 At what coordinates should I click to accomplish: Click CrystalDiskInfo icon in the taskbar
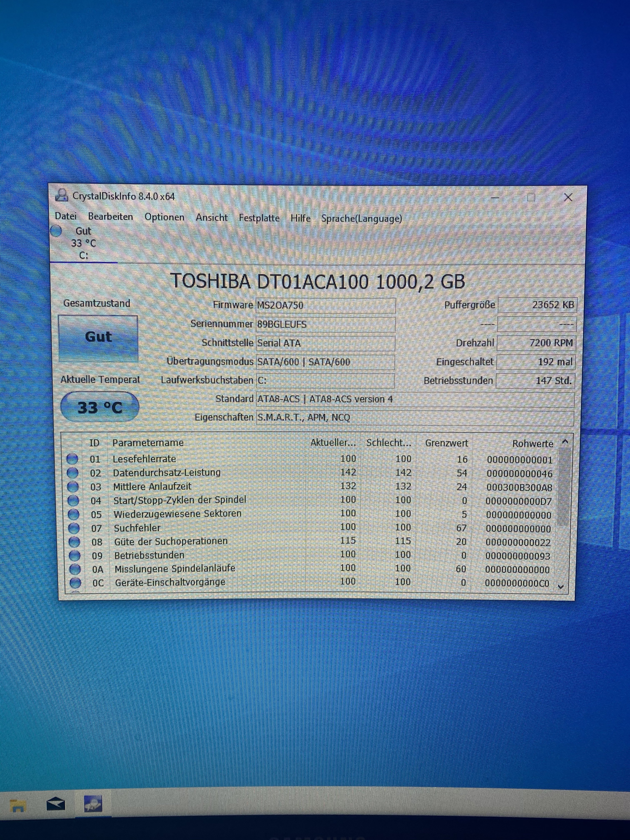pos(93,804)
